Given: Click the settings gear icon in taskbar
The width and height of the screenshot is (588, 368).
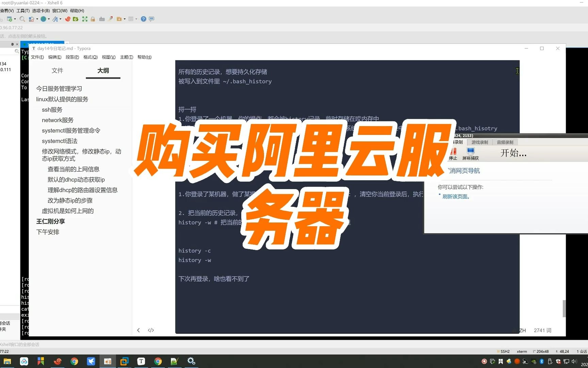Looking at the screenshot, I should pos(191,362).
